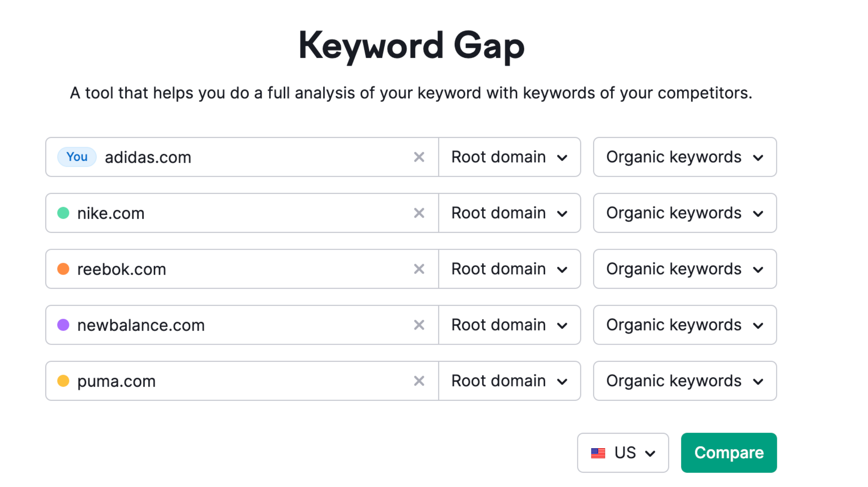Click the yellow dot beside puma.com

[x=63, y=381]
